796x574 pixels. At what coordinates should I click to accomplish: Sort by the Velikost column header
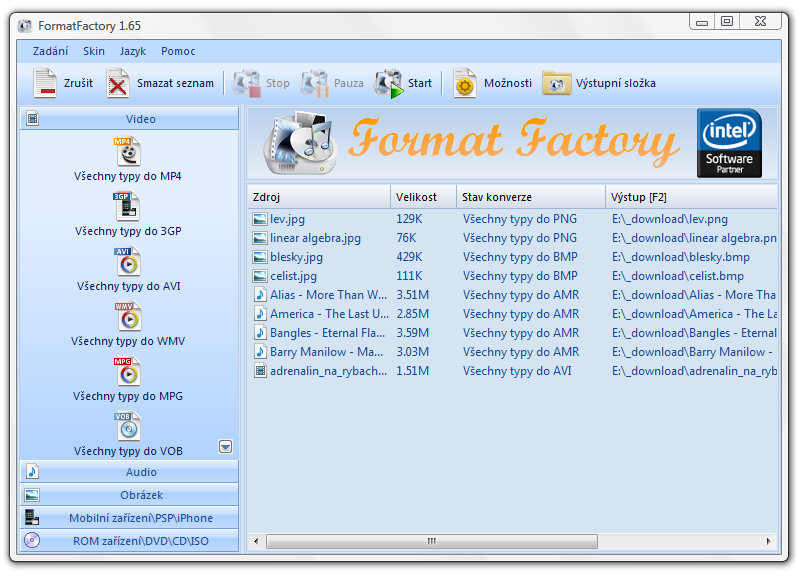tap(423, 197)
